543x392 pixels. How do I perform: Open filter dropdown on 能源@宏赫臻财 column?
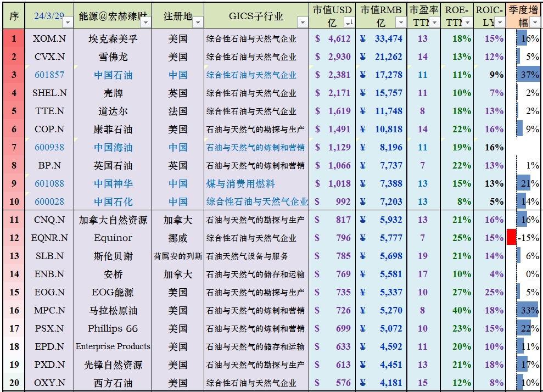146,23
